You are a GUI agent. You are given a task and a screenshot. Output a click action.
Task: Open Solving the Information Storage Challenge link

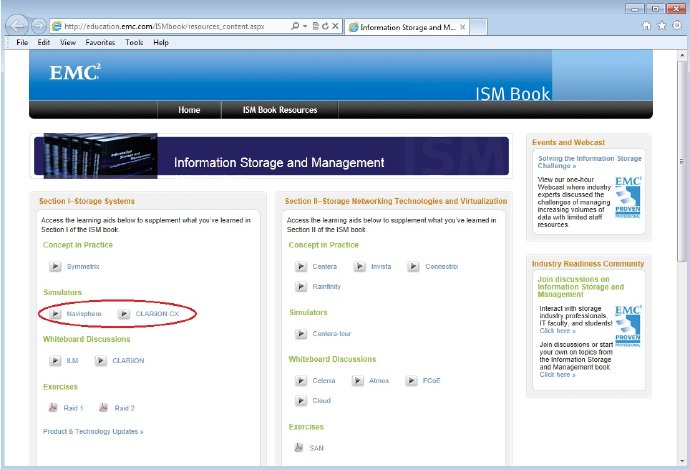click(x=589, y=162)
